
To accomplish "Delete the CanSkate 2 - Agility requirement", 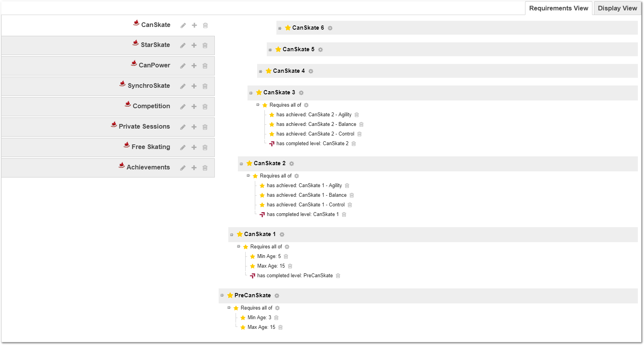I will 357,115.
